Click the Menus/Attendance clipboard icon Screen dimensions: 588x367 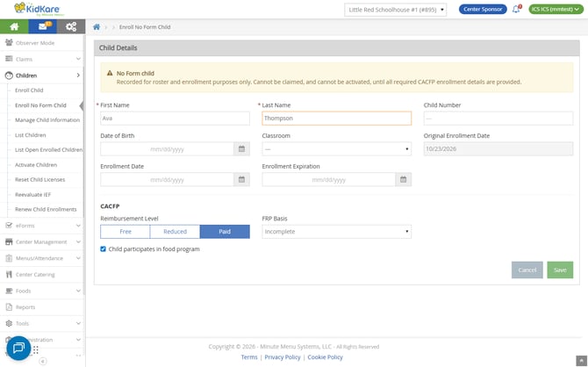(9, 258)
